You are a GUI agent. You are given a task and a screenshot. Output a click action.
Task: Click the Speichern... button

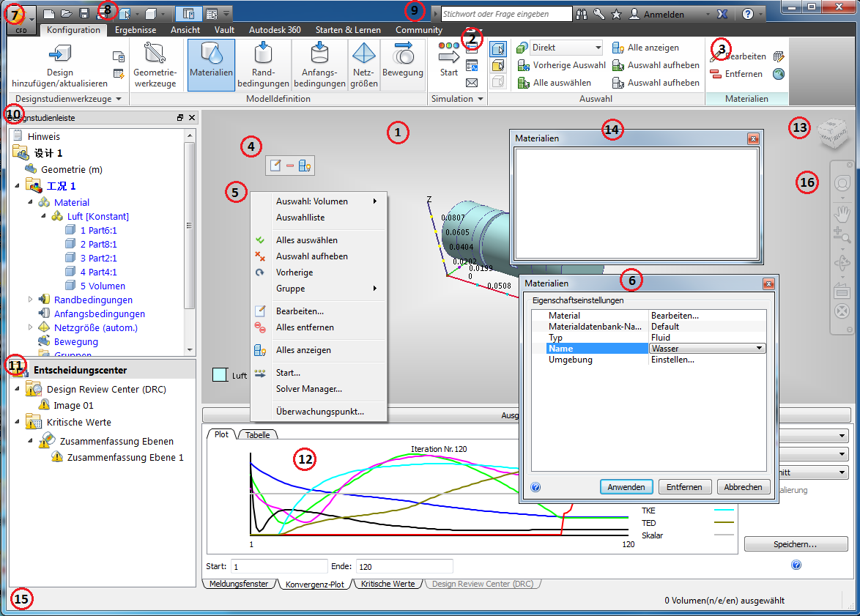[796, 544]
